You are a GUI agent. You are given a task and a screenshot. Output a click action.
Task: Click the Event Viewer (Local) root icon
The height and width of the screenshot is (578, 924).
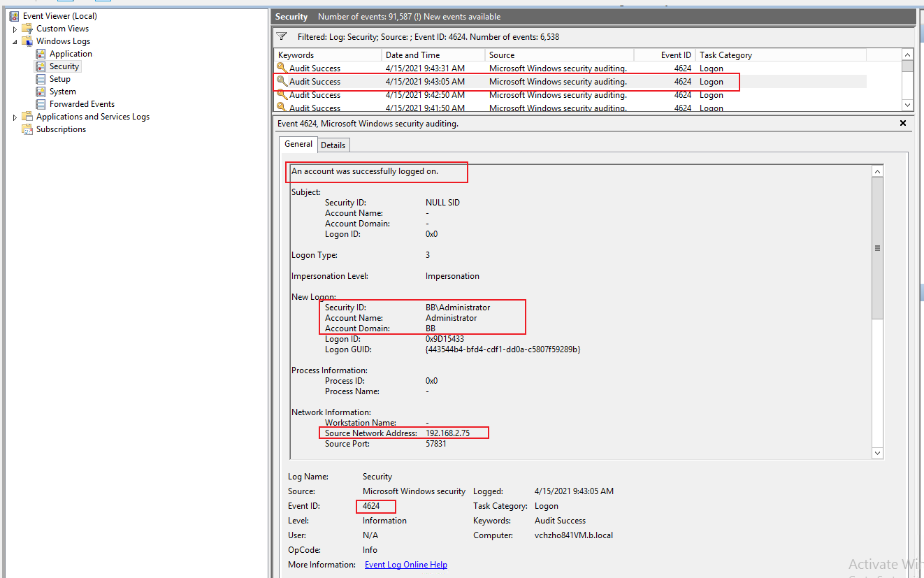tap(14, 16)
